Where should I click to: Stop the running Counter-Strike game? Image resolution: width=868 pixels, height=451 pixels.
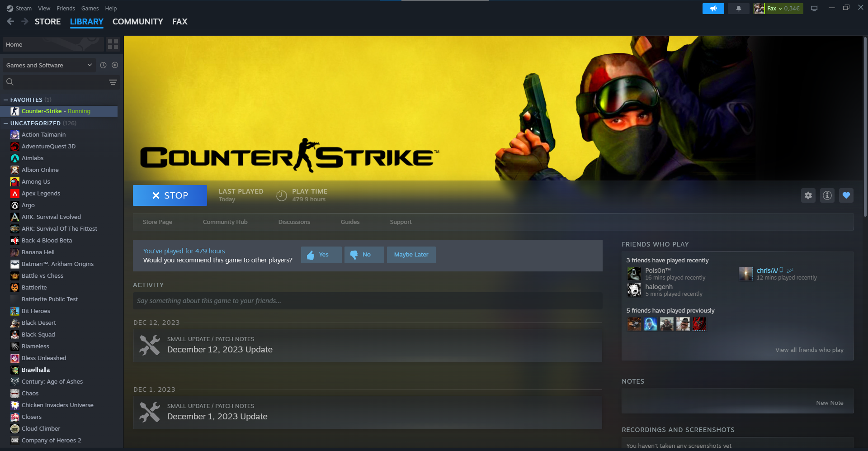point(170,195)
